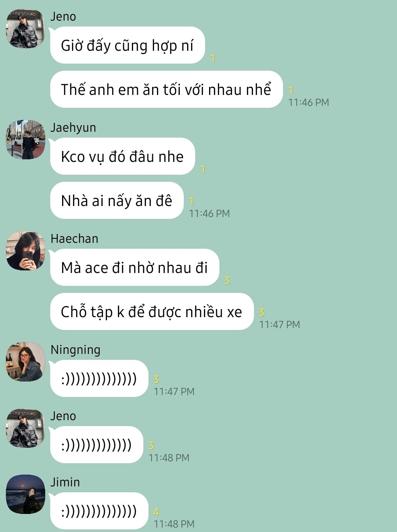Tap Jaehyun's avatar photo
Image resolution: width=397 pixels, height=532 pixels.
tap(25, 139)
